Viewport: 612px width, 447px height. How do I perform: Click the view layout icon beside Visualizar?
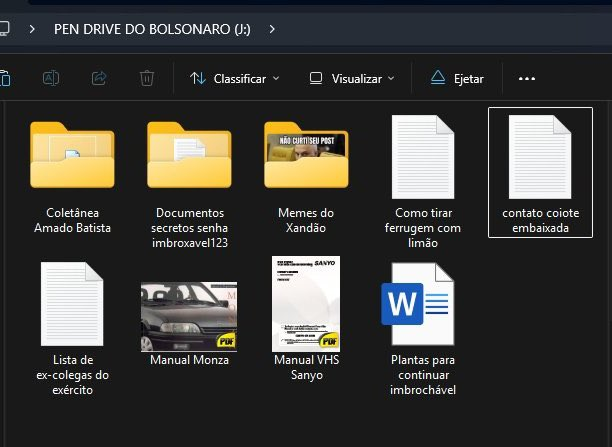click(x=316, y=78)
